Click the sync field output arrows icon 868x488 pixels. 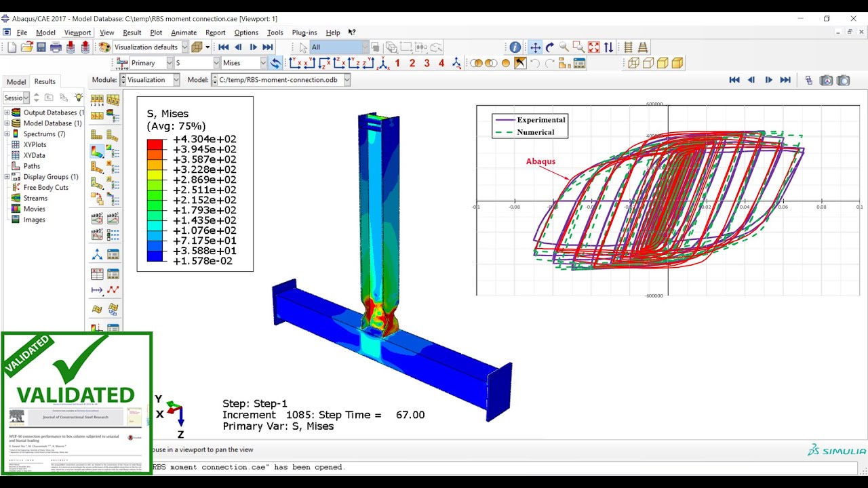pyautogui.click(x=275, y=63)
